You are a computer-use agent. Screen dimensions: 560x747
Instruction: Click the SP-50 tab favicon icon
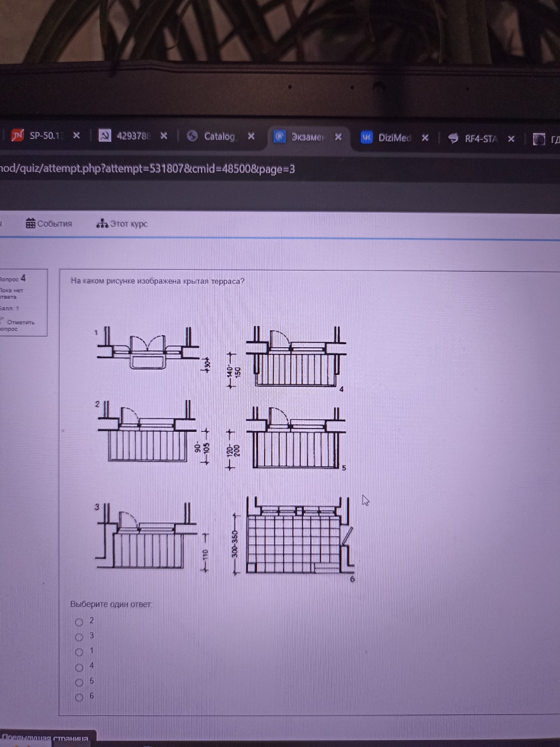click(17, 135)
